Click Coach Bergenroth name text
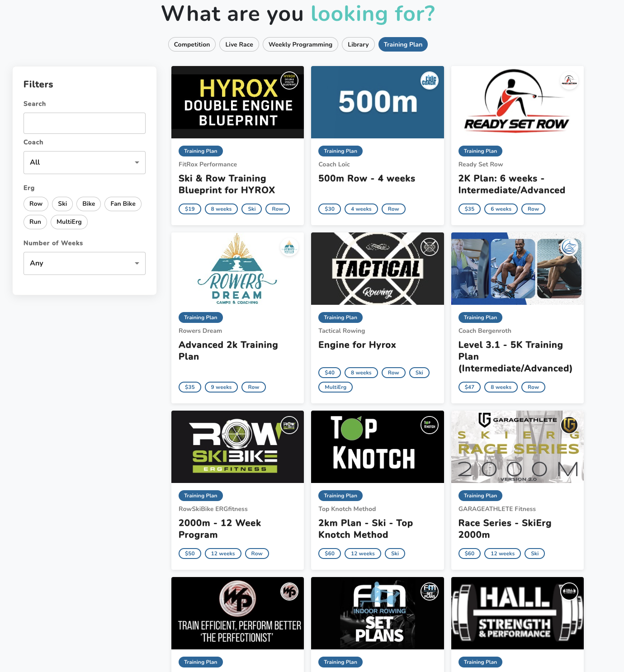Image resolution: width=624 pixels, height=672 pixels. pyautogui.click(x=485, y=331)
